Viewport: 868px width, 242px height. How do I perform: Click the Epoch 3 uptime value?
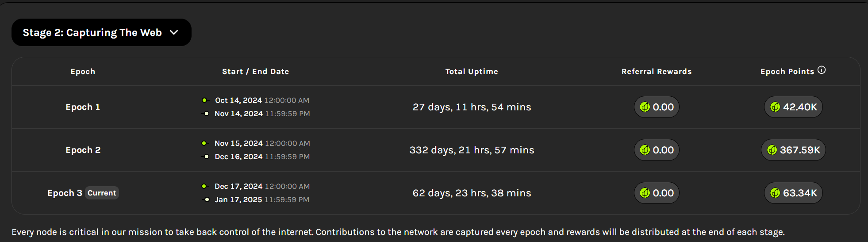[472, 193]
